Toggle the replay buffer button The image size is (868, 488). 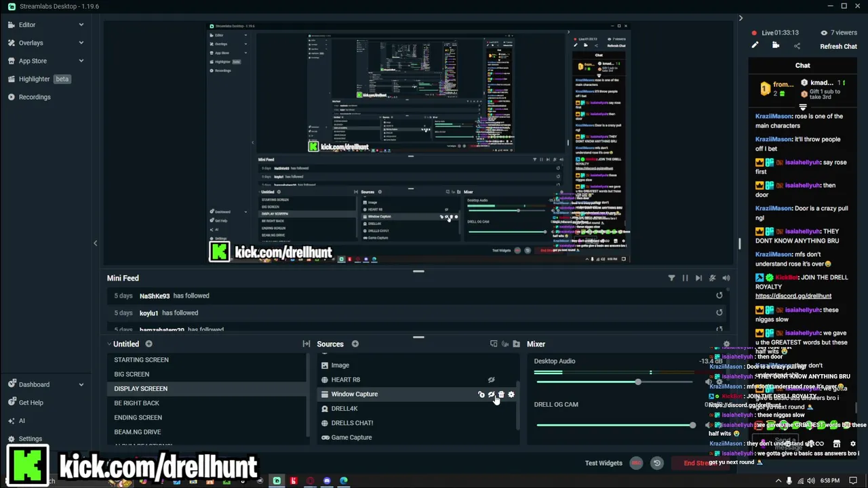coord(656,463)
